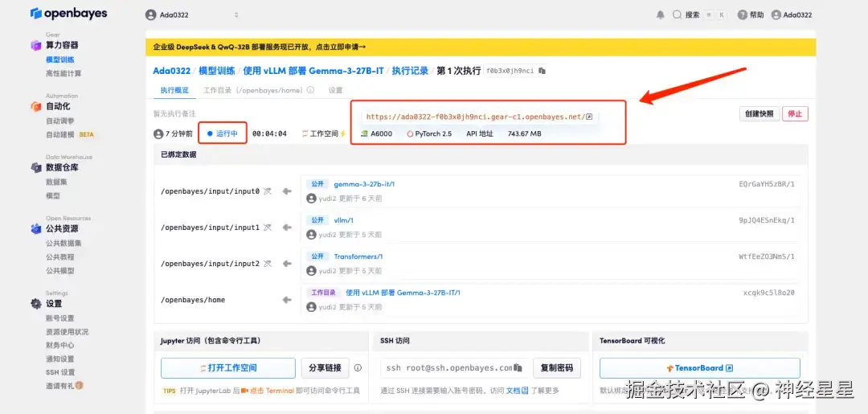Switch to 执行概览 tab
This screenshot has height=414, width=868.
(174, 90)
